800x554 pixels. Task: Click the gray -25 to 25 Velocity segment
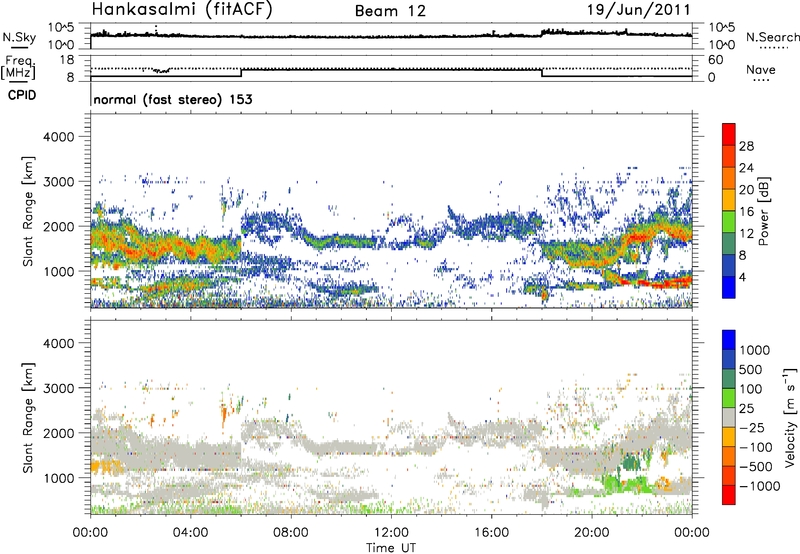[729, 417]
